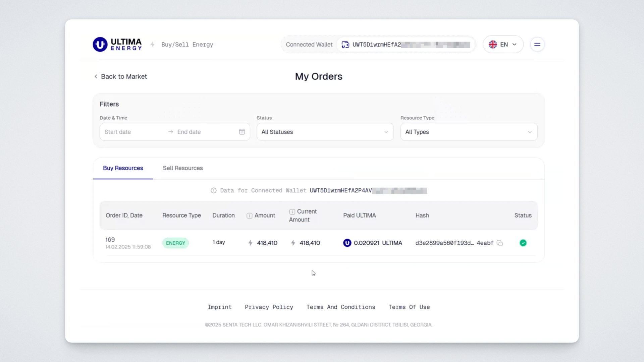Expand the All Types resource dropdown
Screen dimensions: 644x362
click(469, 132)
